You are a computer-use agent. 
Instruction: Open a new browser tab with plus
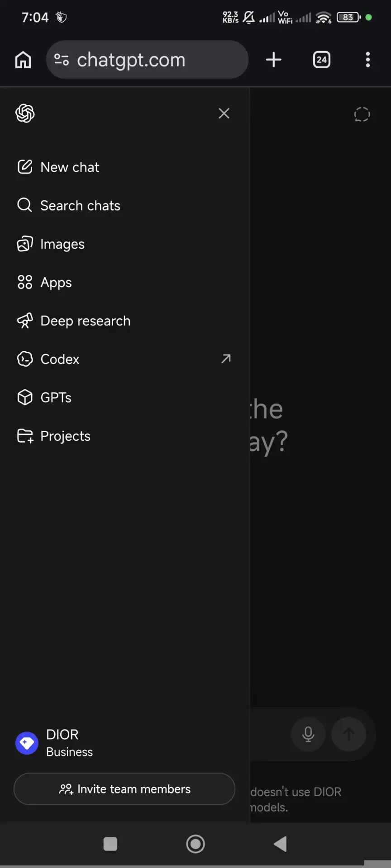pos(273,60)
